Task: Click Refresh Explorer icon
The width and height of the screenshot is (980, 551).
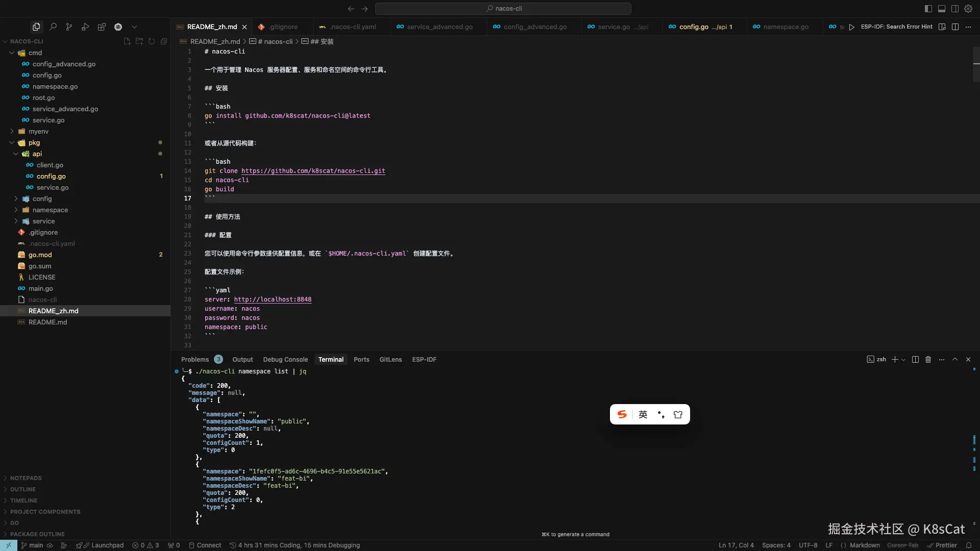Action: [152, 41]
